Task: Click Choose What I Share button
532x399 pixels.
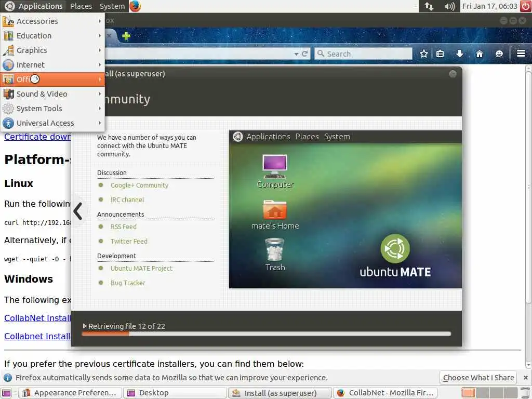Action: tap(478, 378)
